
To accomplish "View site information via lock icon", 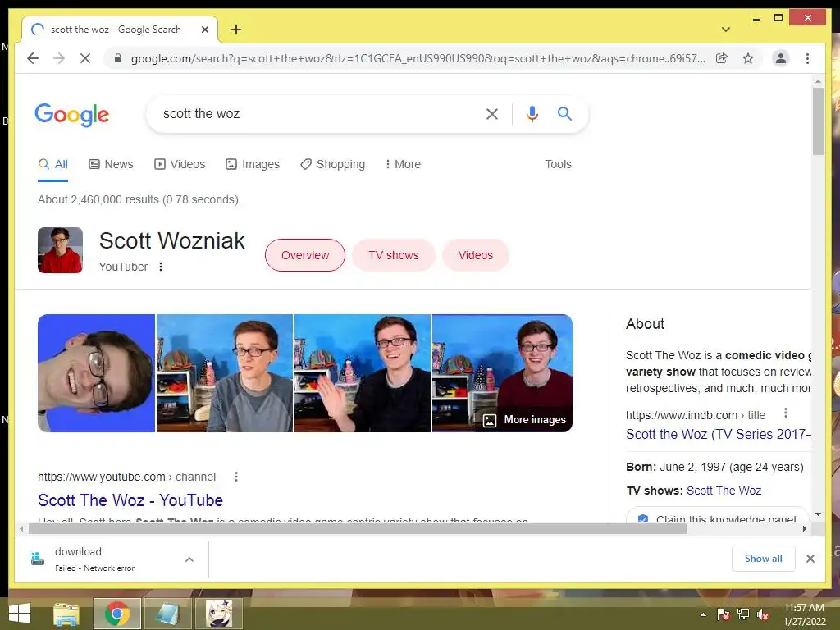I will [x=118, y=58].
